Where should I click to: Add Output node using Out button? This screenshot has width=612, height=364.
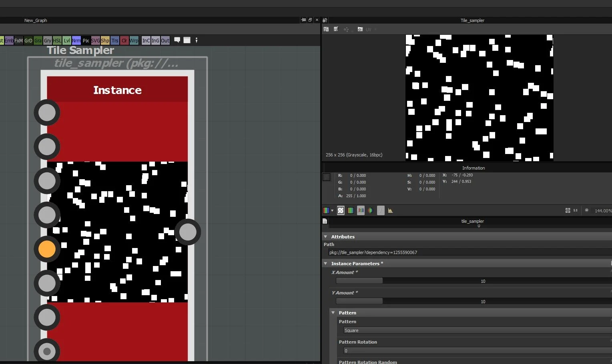click(x=165, y=40)
